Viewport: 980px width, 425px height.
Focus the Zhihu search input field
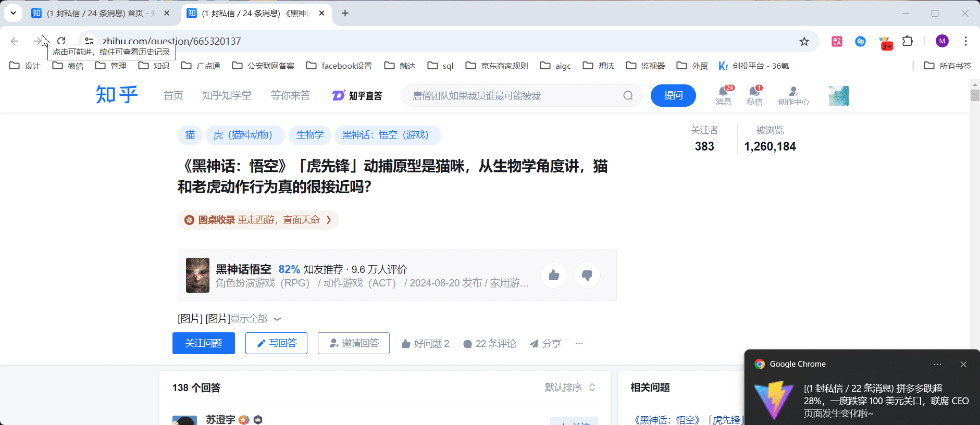[513, 95]
